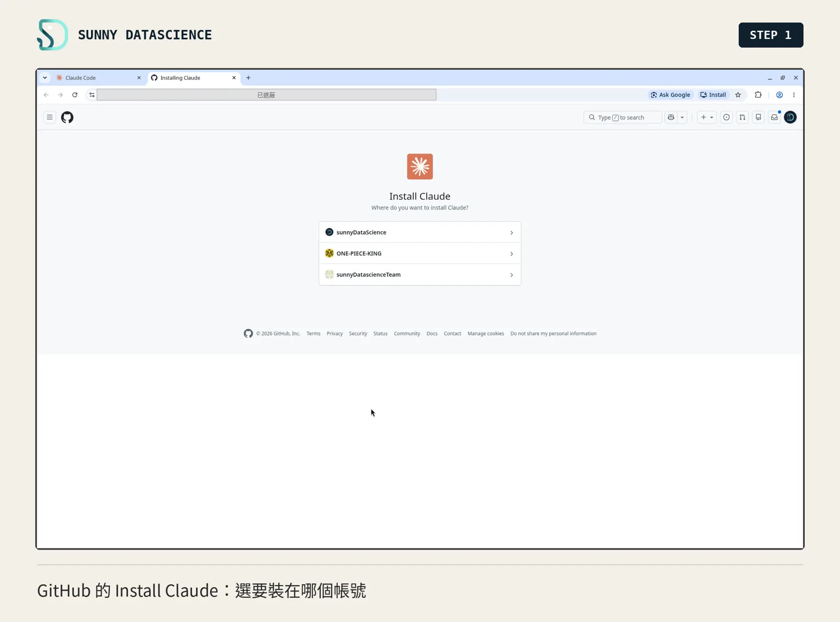Click Do not share my personal information
The width and height of the screenshot is (840, 622).
click(553, 333)
